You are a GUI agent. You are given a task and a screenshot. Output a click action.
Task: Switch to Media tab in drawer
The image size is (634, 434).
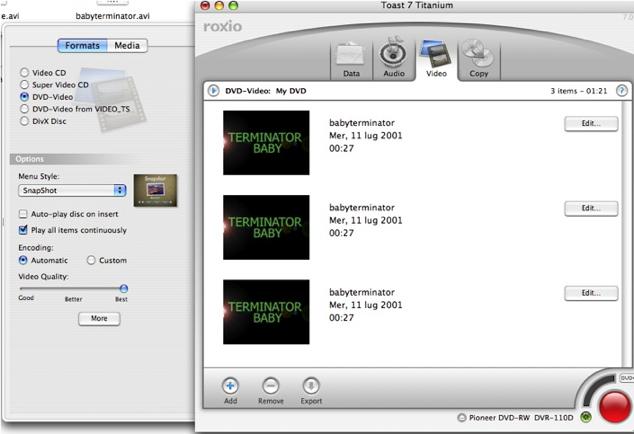pyautogui.click(x=127, y=45)
